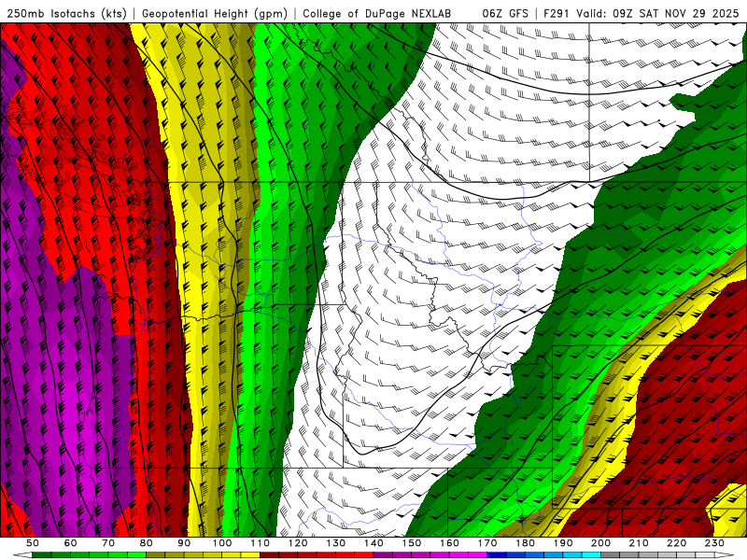Pick the bright red swatch below 140

pos(364,555)
